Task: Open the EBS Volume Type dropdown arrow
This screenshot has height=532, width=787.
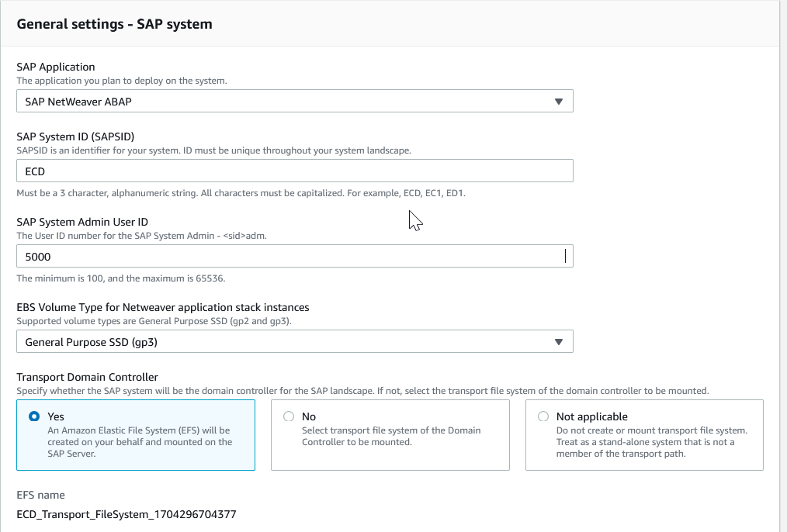Action: [x=558, y=342]
